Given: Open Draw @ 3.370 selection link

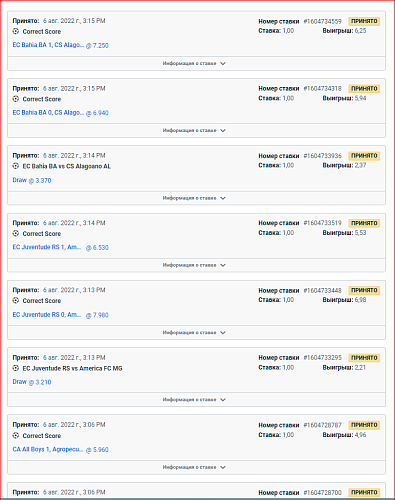Looking at the screenshot, I should coord(32,180).
